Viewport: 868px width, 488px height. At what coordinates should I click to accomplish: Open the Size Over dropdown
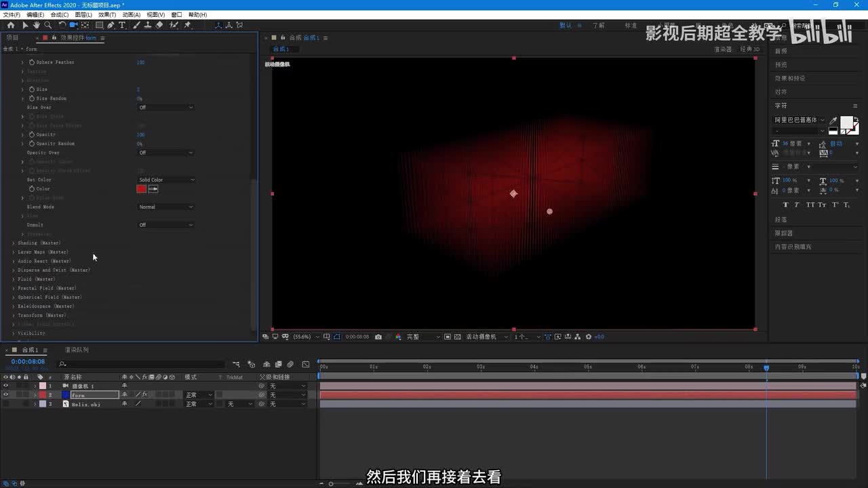pos(166,107)
